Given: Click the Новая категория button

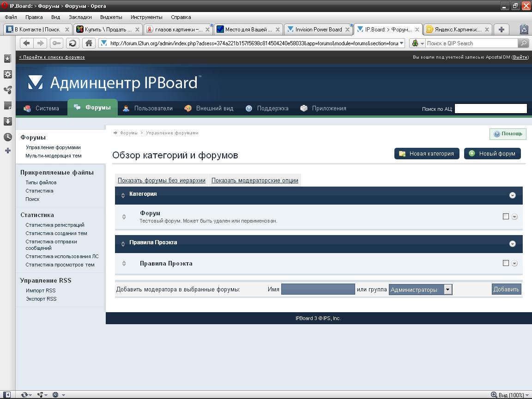Looking at the screenshot, I should click(x=427, y=153).
